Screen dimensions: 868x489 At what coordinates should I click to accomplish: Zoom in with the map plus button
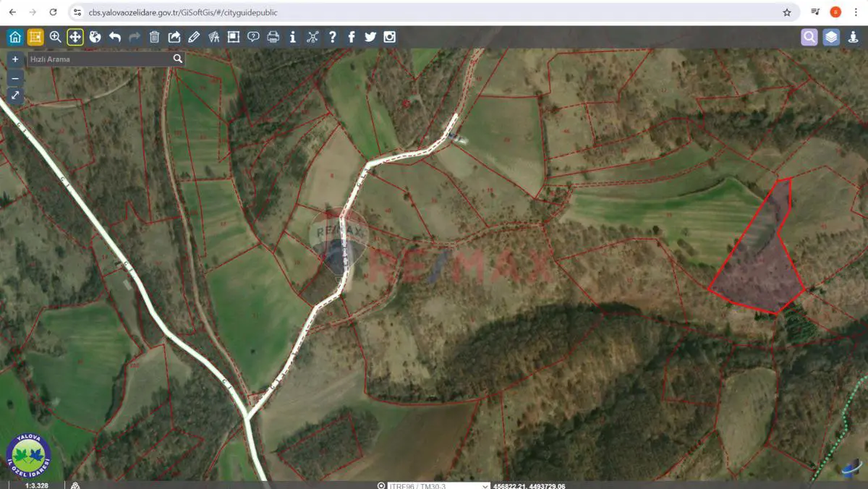(15, 59)
